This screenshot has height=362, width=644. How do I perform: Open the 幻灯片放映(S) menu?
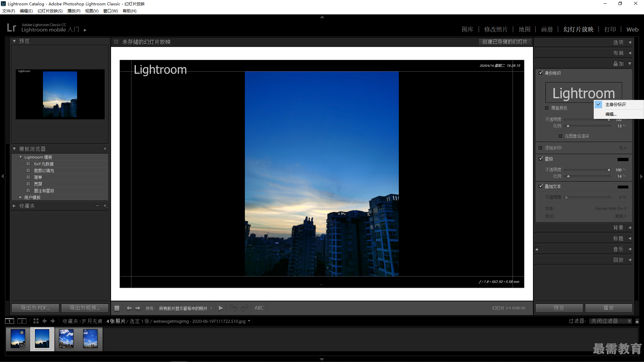[x=50, y=11]
